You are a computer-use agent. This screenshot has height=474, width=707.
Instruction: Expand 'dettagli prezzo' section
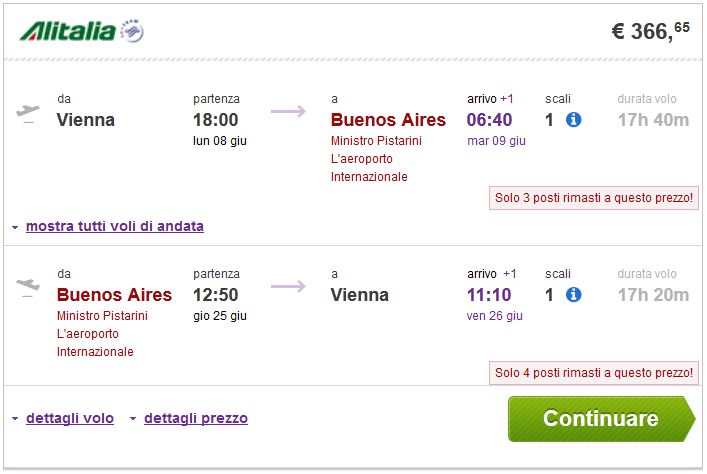(195, 418)
